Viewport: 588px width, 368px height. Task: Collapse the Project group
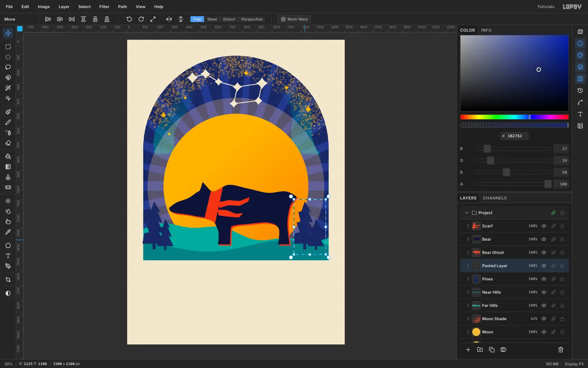[x=467, y=213]
